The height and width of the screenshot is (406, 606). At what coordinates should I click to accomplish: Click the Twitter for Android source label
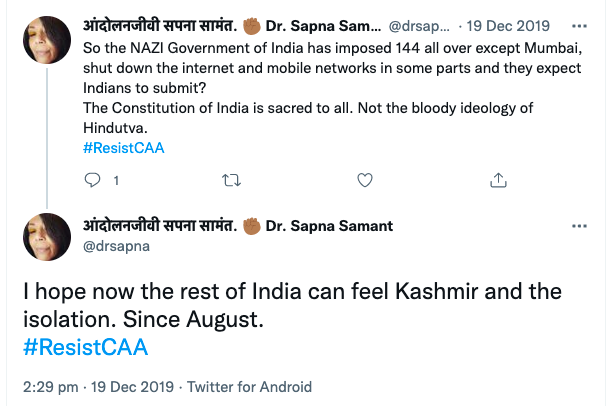(247, 386)
